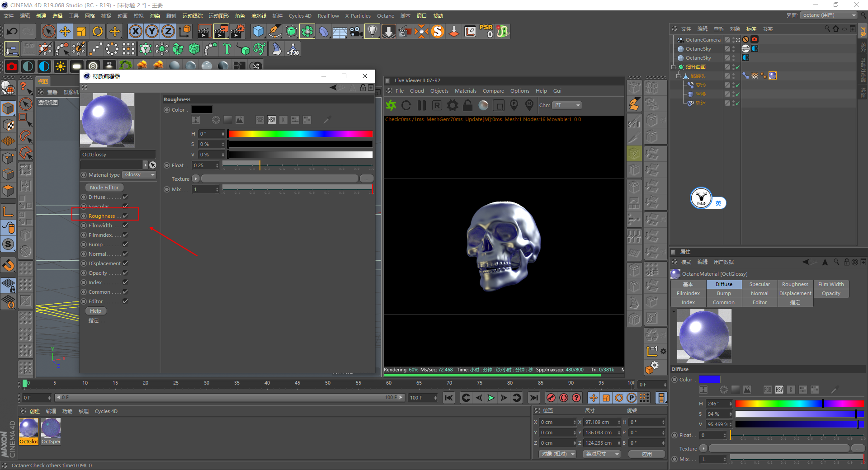This screenshot has height=470, width=868.
Task: Disable the Displacement channel checkbox
Action: [126, 263]
